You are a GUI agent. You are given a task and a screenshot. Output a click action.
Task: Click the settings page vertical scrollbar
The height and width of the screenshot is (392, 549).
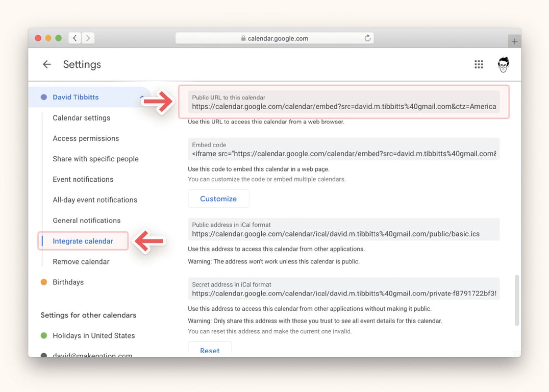[517, 300]
